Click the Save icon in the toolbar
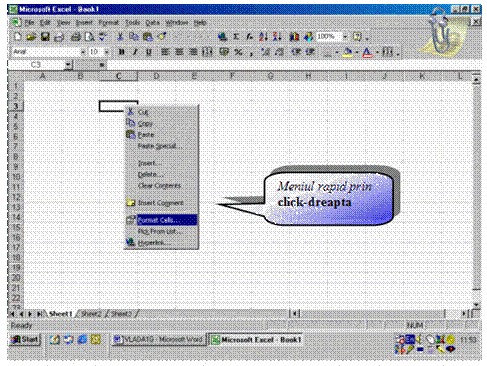This screenshot has height=366, width=487. point(45,37)
